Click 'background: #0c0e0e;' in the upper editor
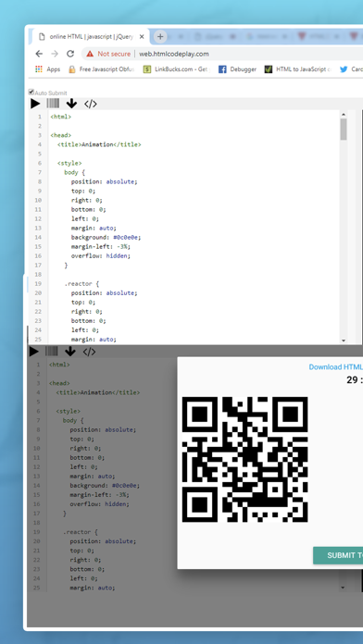Screen dimensions: 363x644 click(106, 238)
